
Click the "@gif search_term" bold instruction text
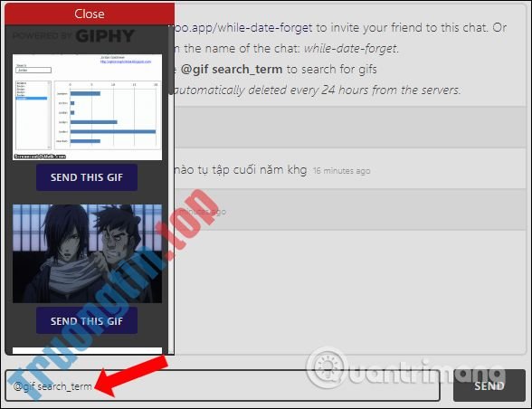tap(231, 70)
